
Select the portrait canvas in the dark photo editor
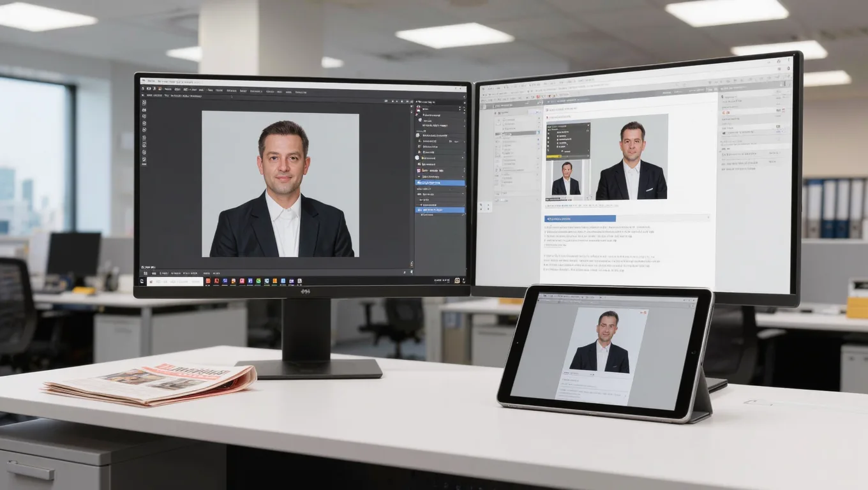pos(280,184)
